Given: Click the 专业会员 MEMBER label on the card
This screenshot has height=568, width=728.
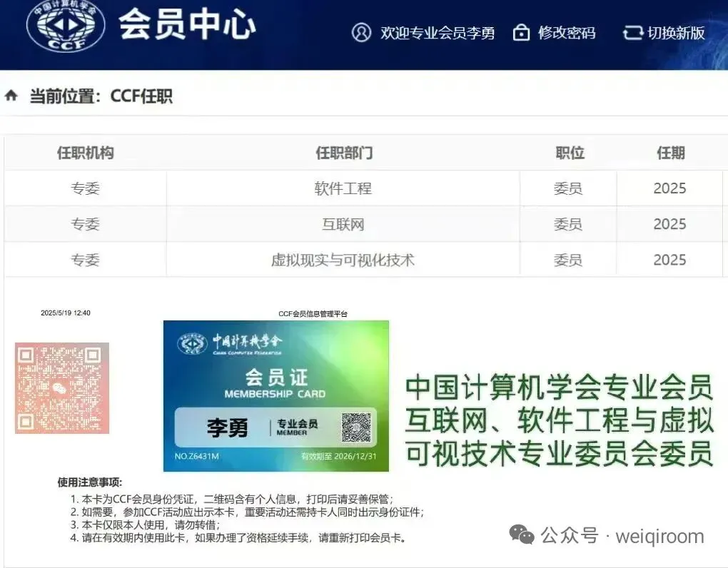Looking at the screenshot, I should tap(297, 427).
